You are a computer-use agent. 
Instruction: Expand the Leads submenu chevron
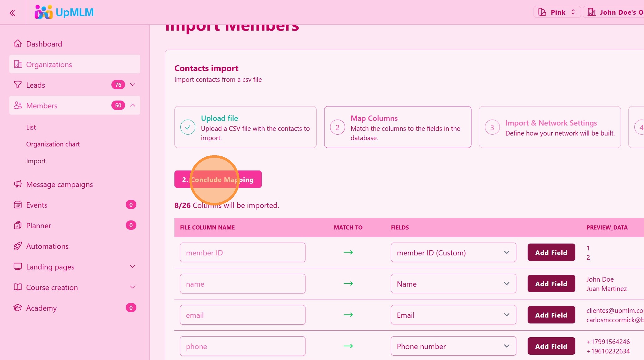click(x=133, y=85)
